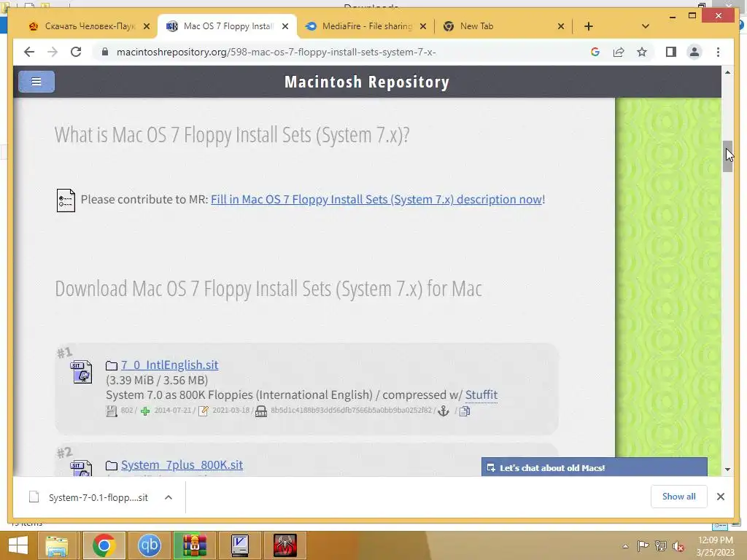Open the Windows Start button
747x560 pixels.
18,545
